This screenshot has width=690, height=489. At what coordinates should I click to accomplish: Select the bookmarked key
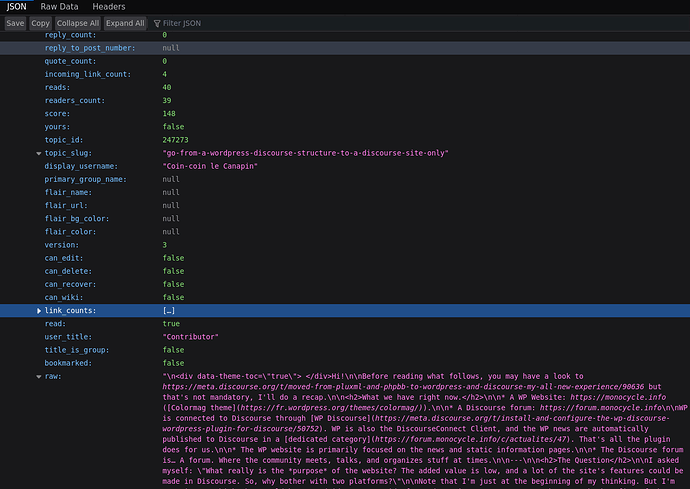(68, 363)
